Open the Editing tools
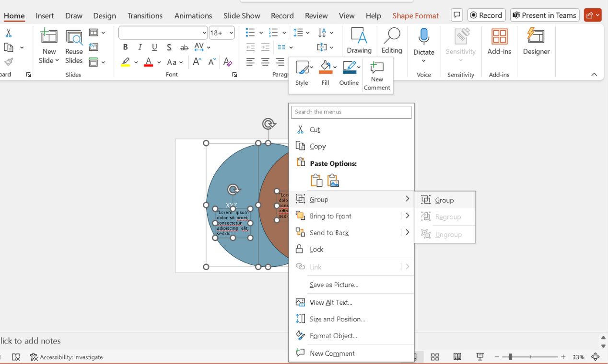 392,41
